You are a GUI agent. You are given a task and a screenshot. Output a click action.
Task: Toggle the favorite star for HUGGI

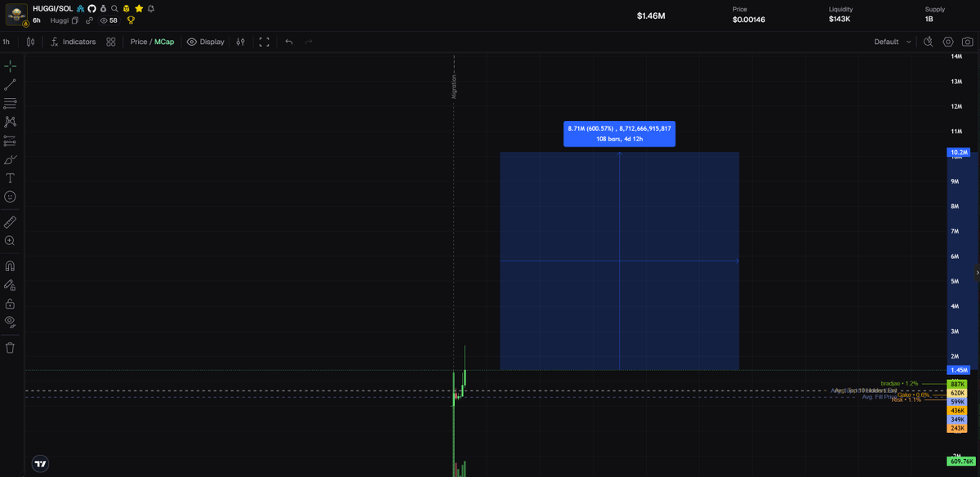click(139, 8)
